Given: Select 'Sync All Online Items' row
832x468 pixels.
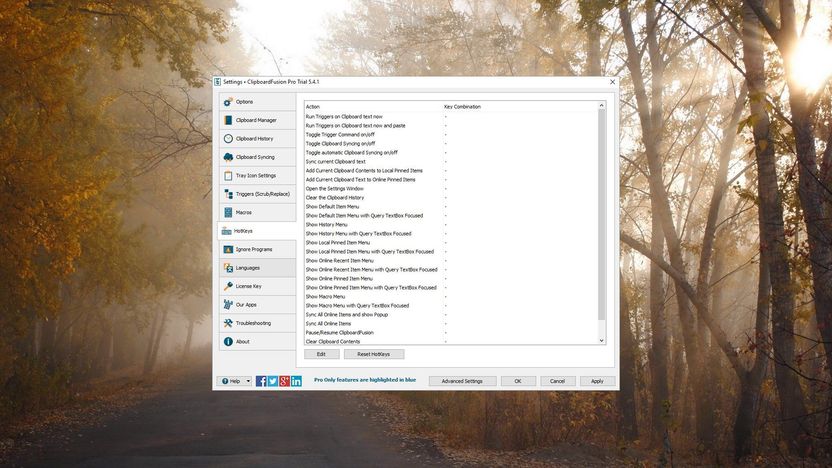Looking at the screenshot, I should pyautogui.click(x=451, y=324).
